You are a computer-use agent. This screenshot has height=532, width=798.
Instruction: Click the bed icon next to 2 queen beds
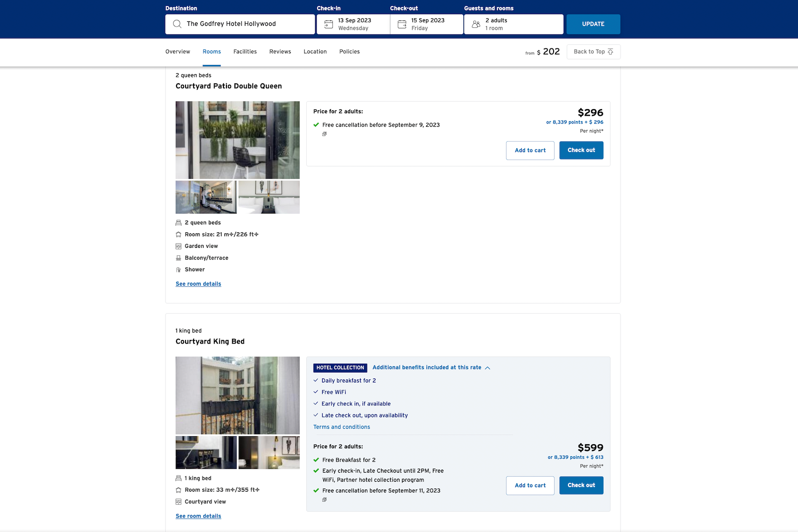click(x=179, y=222)
